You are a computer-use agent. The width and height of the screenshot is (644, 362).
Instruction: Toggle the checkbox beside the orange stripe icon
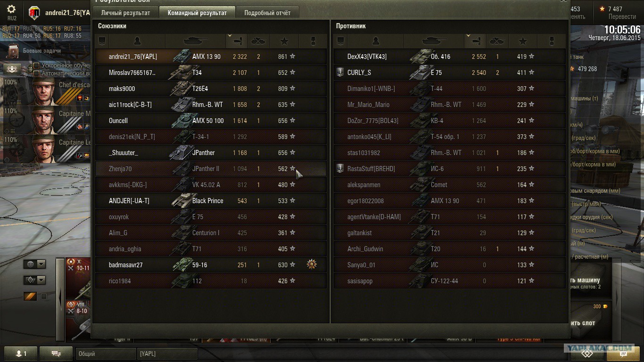pos(44,296)
